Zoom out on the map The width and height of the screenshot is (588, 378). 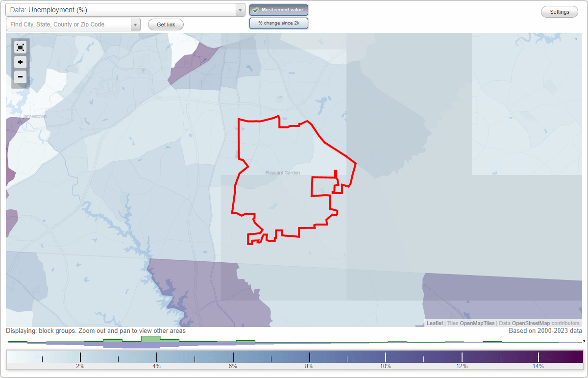[x=20, y=77]
